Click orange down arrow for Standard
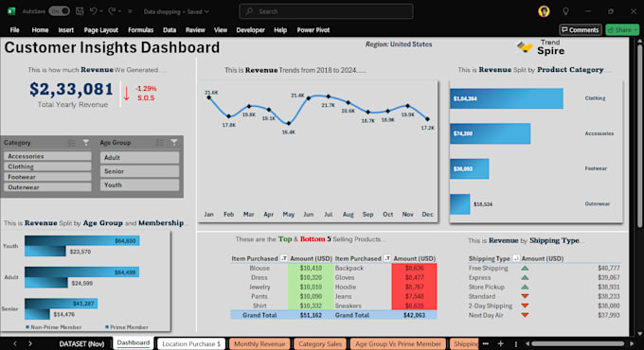This screenshot has width=644, height=350. pos(525,296)
